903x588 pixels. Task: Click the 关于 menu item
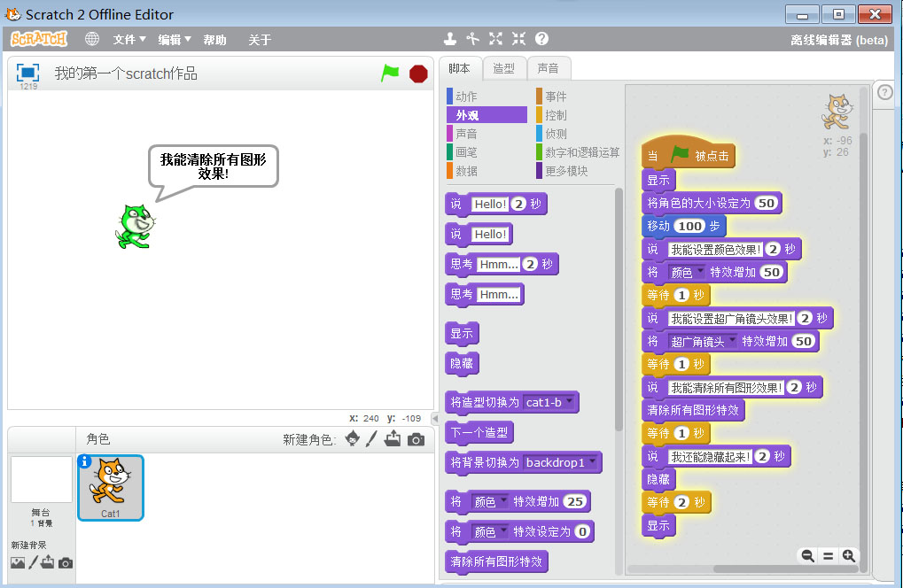pos(260,40)
